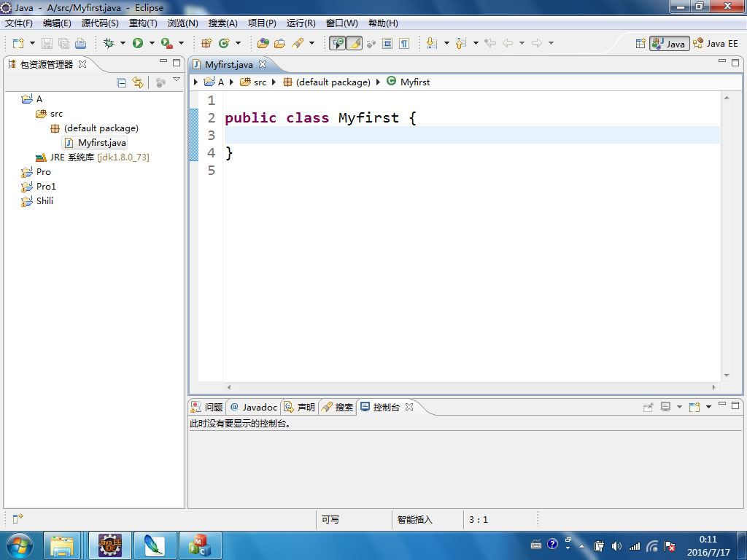Select the Pro1 project
This screenshot has height=560, width=747.
pyautogui.click(x=39, y=187)
